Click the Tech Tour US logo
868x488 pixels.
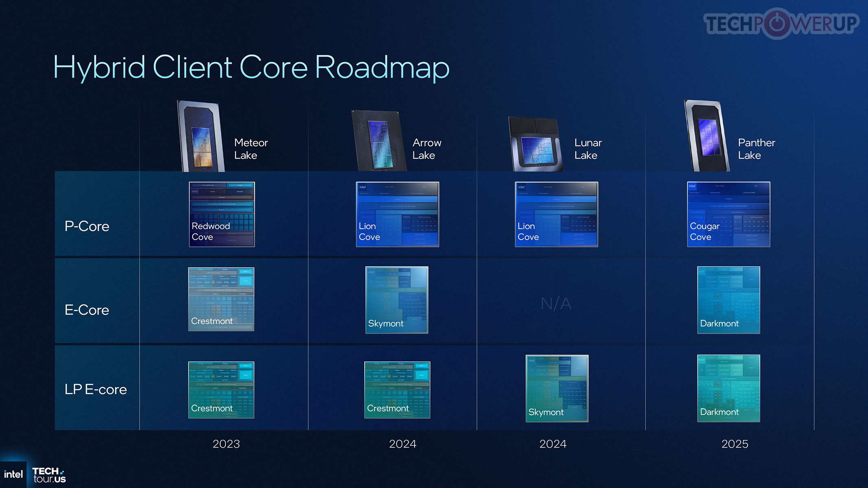(48, 474)
